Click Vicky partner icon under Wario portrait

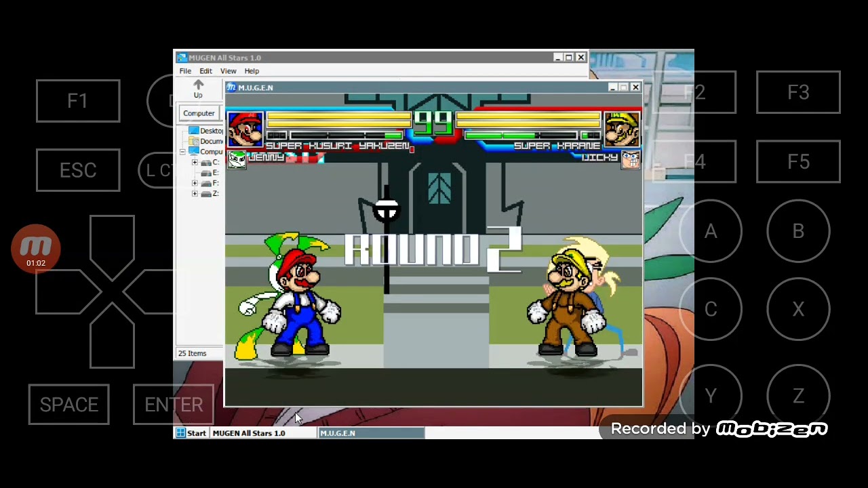631,160
